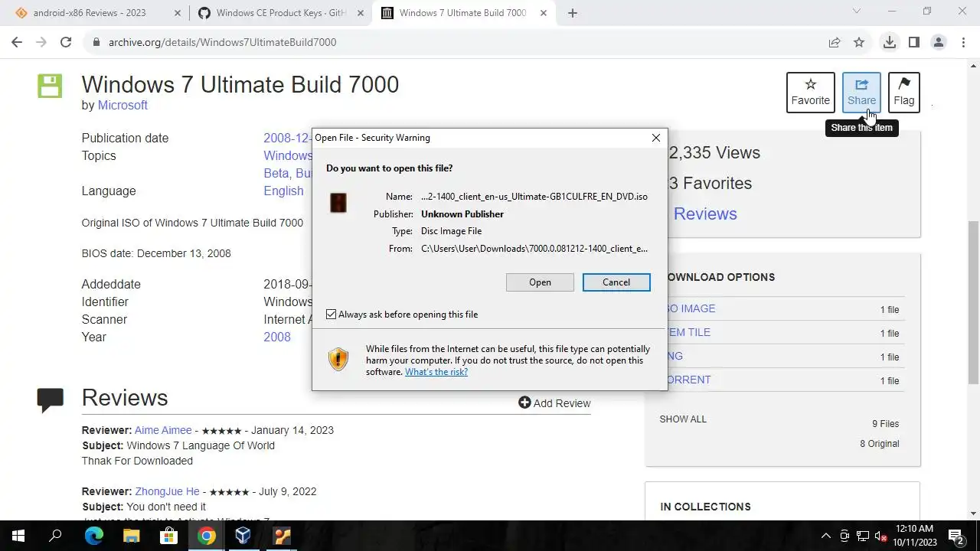The image size is (980, 551).
Task: Open a new tab with the plus icon
Action: pyautogui.click(x=572, y=13)
